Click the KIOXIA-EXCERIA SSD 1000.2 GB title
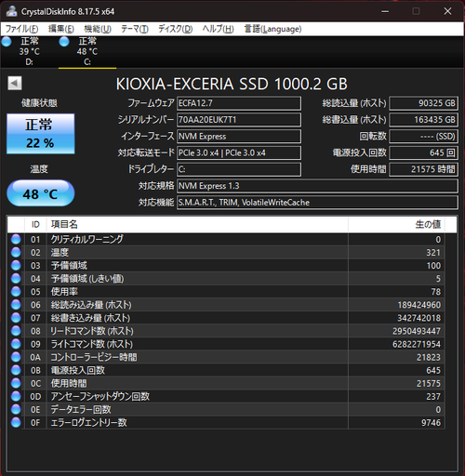The image size is (465, 476). (x=232, y=84)
